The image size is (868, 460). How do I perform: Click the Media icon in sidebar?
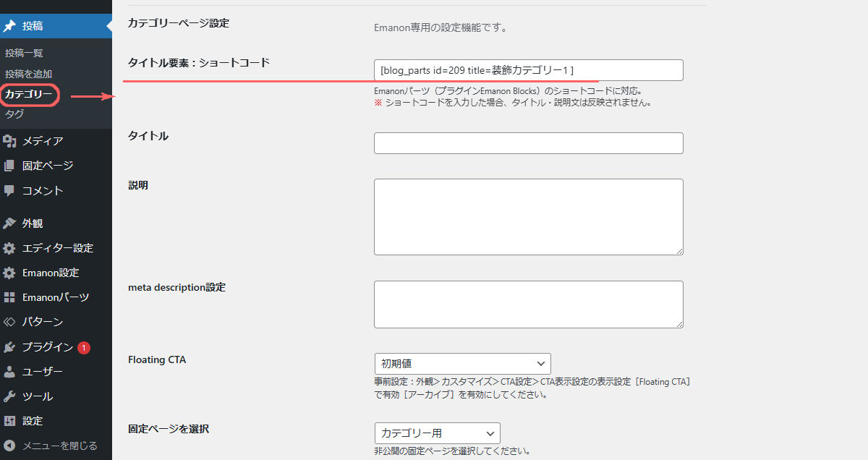click(9, 141)
